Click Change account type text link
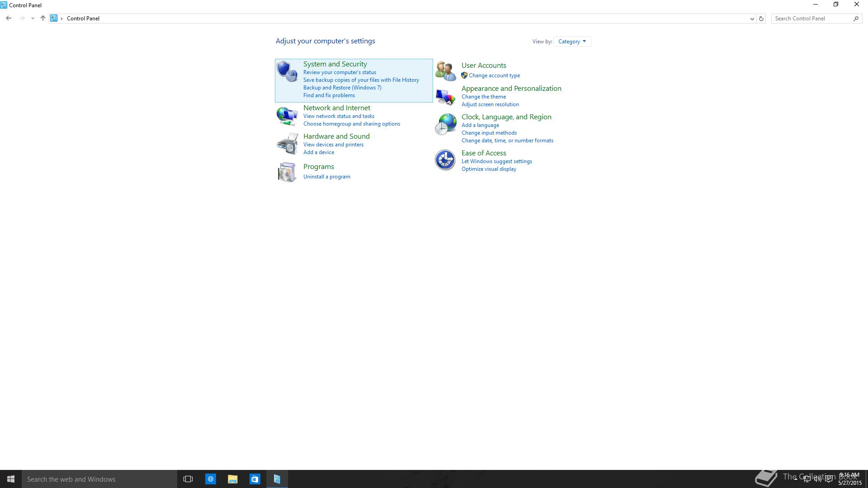 (x=494, y=75)
